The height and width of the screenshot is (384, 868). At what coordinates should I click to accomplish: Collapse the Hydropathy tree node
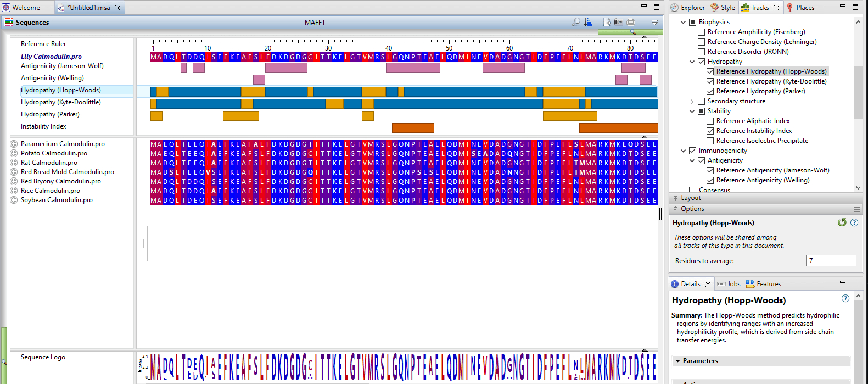(692, 62)
